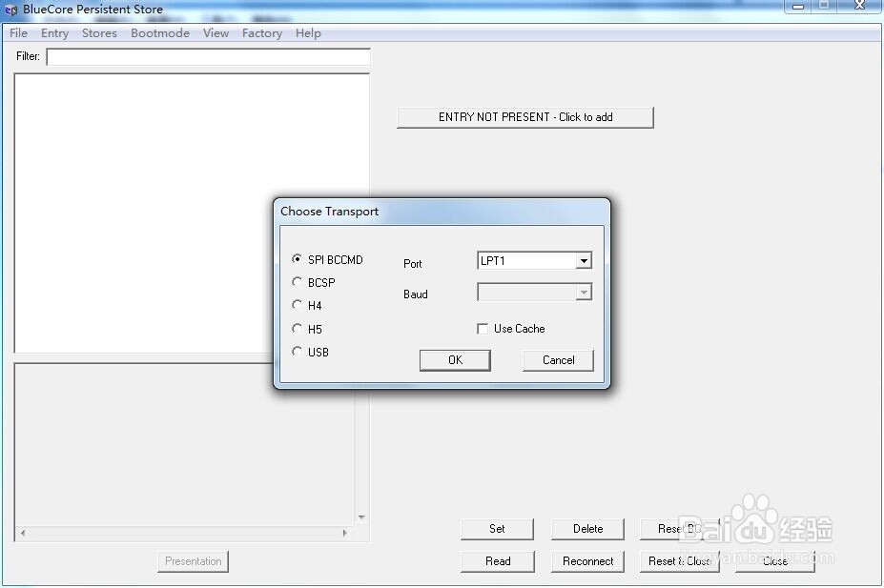Image resolution: width=884 pixels, height=588 pixels.
Task: Click the Reconnect button
Action: point(587,561)
